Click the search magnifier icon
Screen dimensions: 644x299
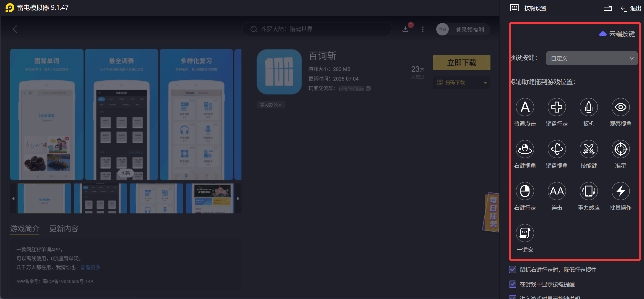[x=254, y=29]
